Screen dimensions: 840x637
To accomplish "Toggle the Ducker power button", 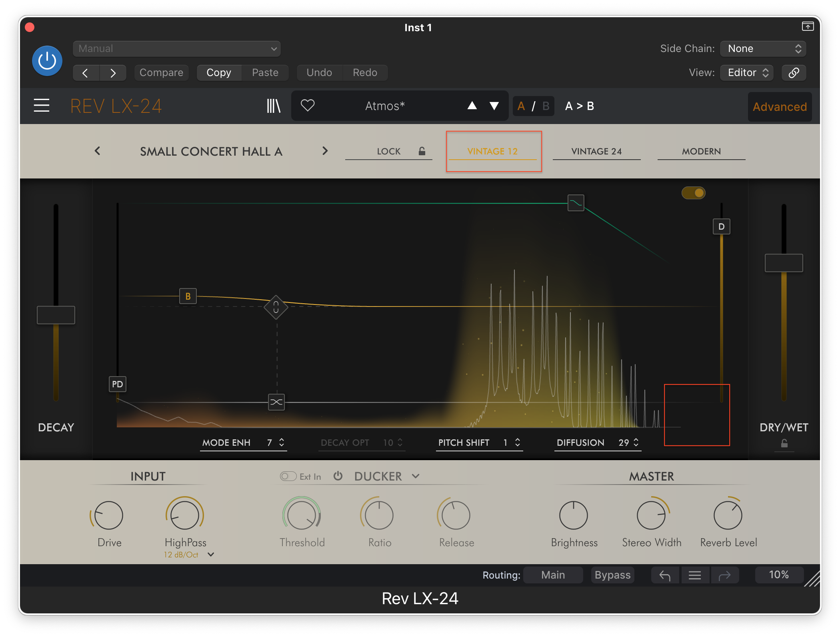I will 338,476.
